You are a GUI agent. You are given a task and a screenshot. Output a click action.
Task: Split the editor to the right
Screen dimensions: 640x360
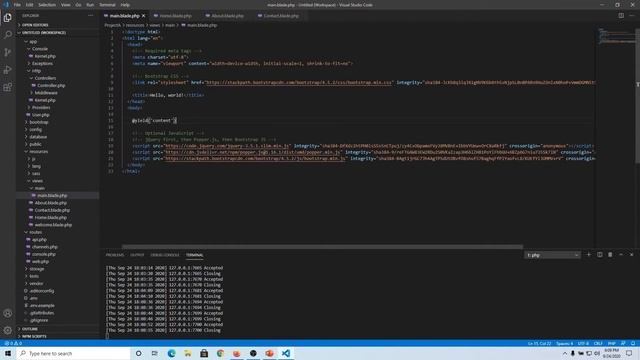pyautogui.click(x=621, y=16)
